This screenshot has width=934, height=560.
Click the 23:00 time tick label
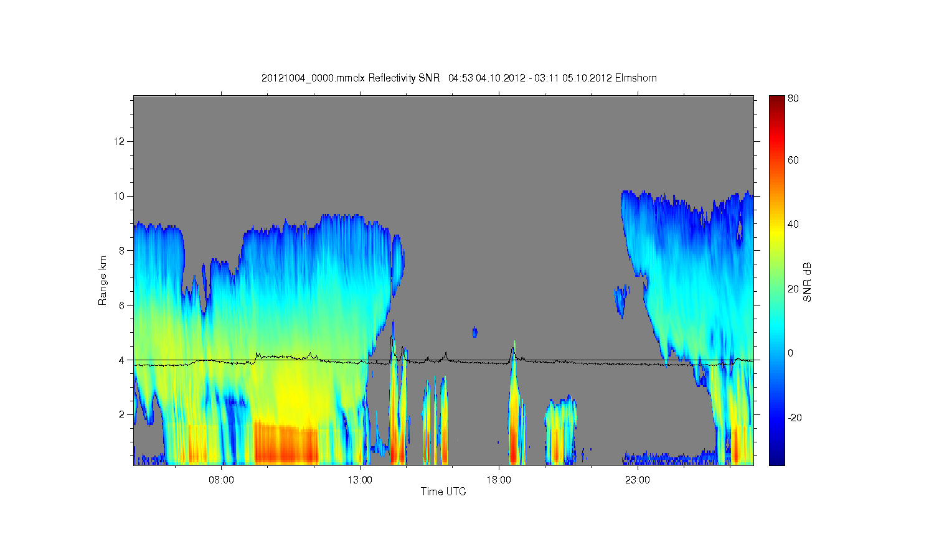point(638,480)
